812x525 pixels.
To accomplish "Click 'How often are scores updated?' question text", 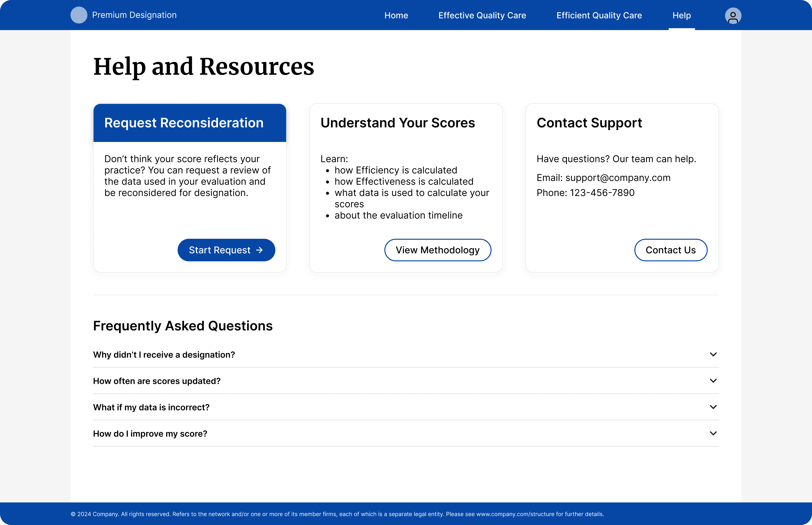I will 157,381.
